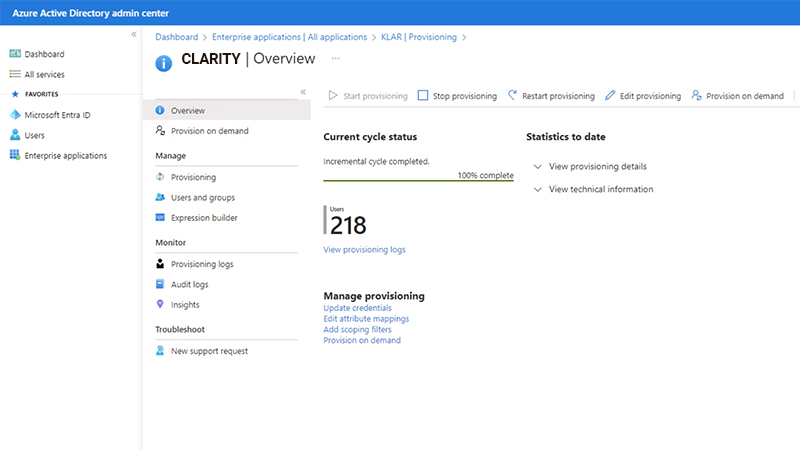Image resolution: width=800 pixels, height=450 pixels.
Task: Go to KLAR | Provisioning breadcrumb
Action: point(419,37)
